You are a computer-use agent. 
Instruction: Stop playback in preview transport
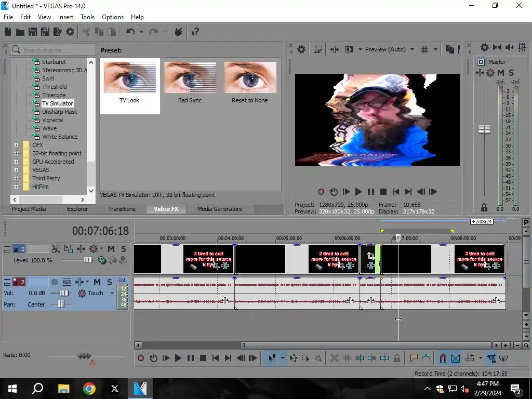383,192
